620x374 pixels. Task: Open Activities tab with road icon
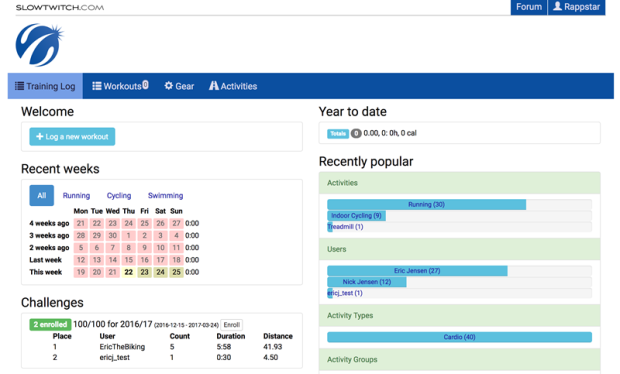[233, 86]
